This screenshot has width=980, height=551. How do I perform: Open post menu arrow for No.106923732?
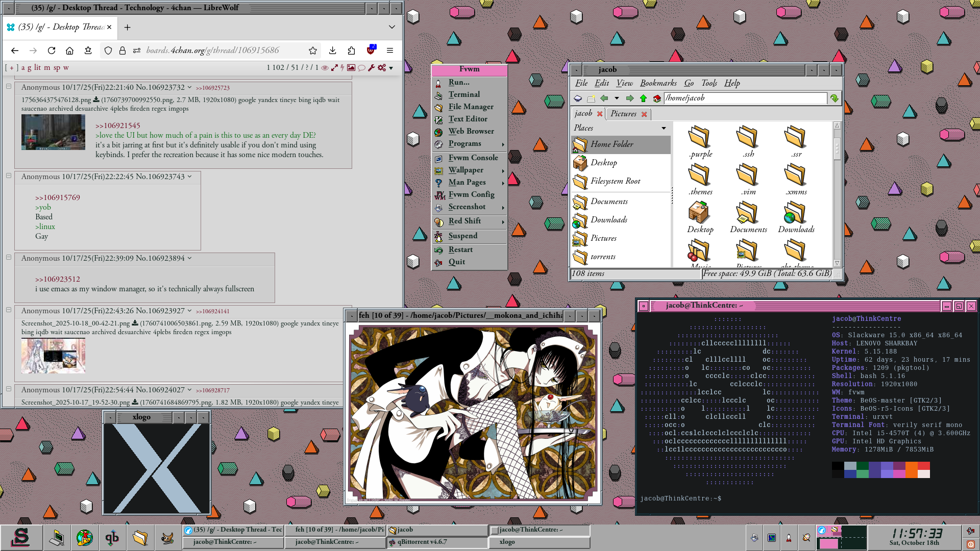[x=189, y=87]
